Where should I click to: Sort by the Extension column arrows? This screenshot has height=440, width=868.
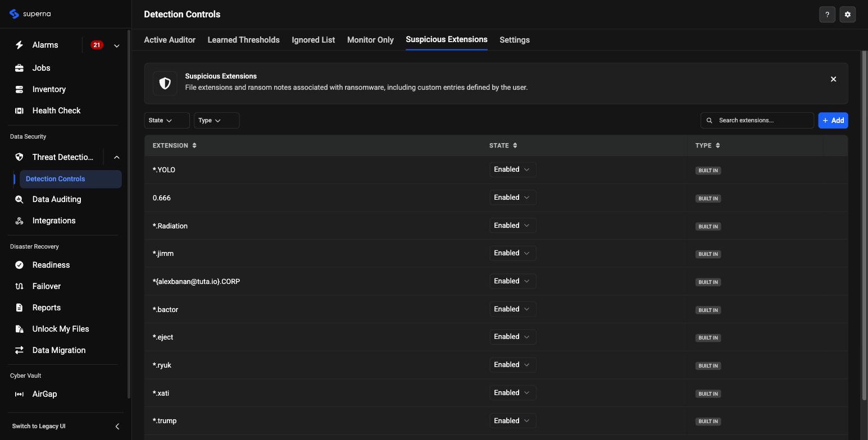pyautogui.click(x=194, y=145)
